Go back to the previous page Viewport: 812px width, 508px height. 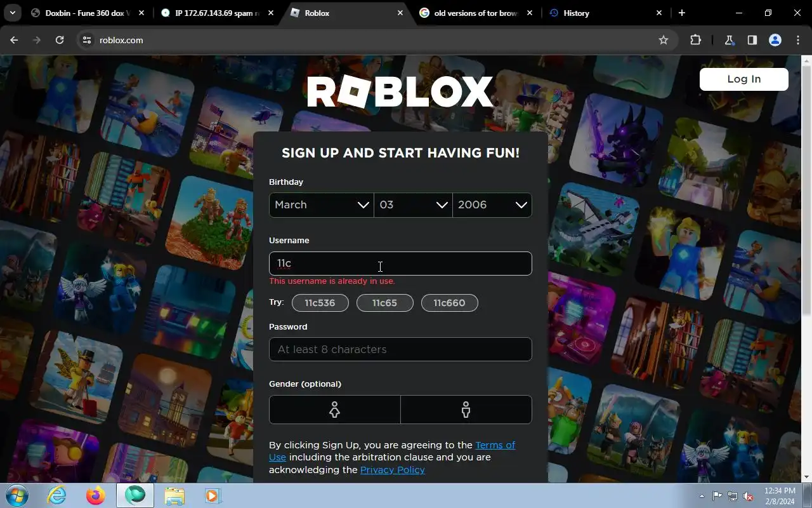click(x=14, y=40)
